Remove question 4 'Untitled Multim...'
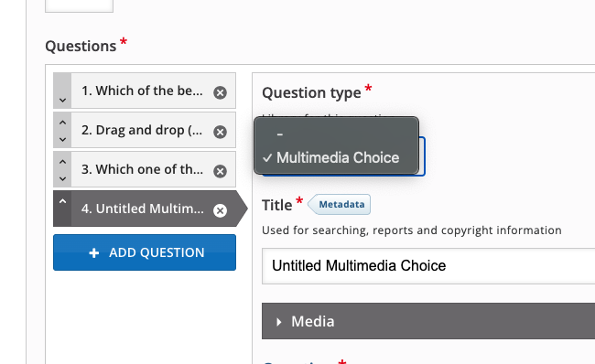 [220, 210]
